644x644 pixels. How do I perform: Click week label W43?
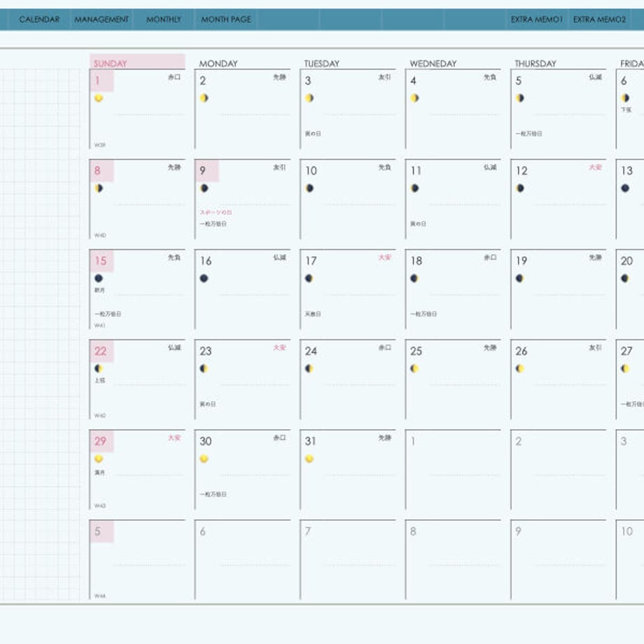tap(100, 505)
